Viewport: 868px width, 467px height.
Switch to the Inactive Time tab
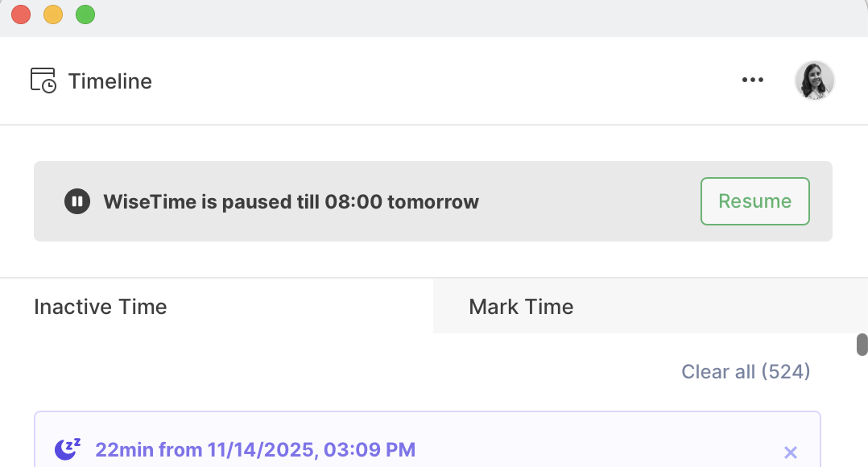(x=100, y=306)
